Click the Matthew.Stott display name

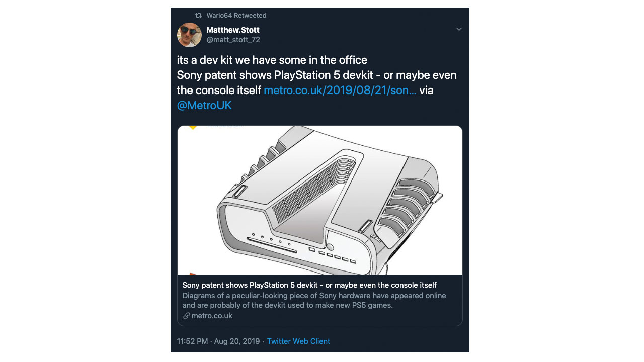pyautogui.click(x=233, y=30)
